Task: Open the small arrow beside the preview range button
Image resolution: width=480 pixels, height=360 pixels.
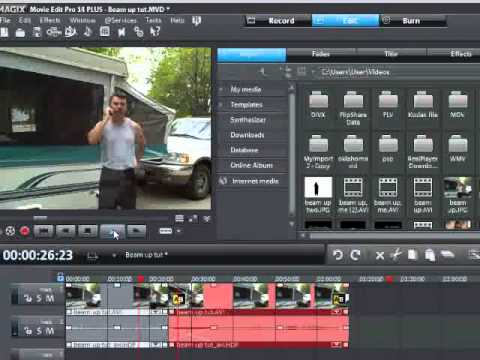Action: point(179,231)
